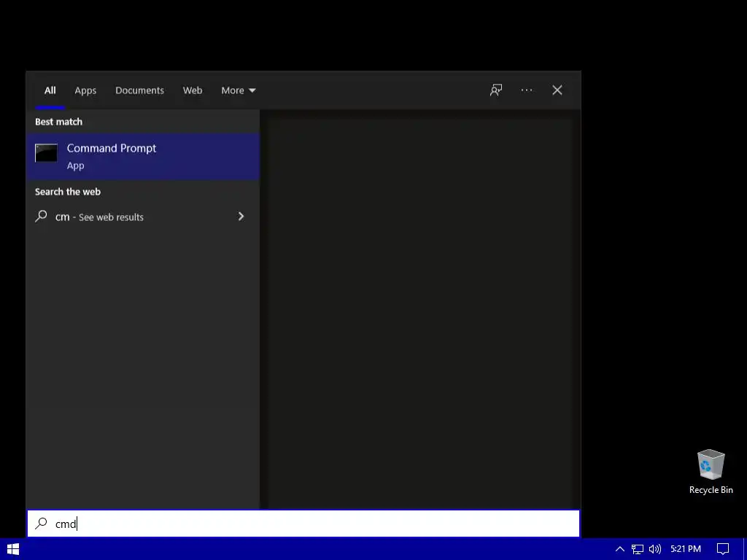Open the Windows Start button
Viewport: 747px width, 560px height.
tap(13, 549)
